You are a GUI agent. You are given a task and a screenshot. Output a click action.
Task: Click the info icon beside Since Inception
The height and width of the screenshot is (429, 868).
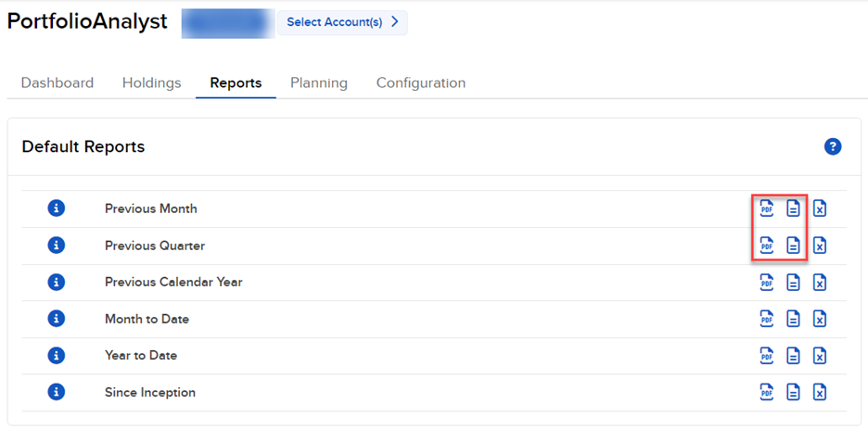tap(57, 392)
